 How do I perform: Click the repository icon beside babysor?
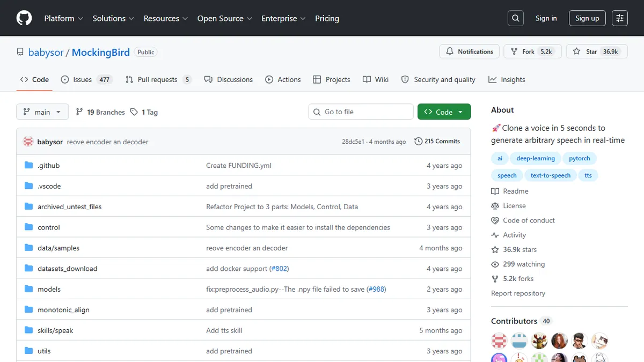[20, 52]
